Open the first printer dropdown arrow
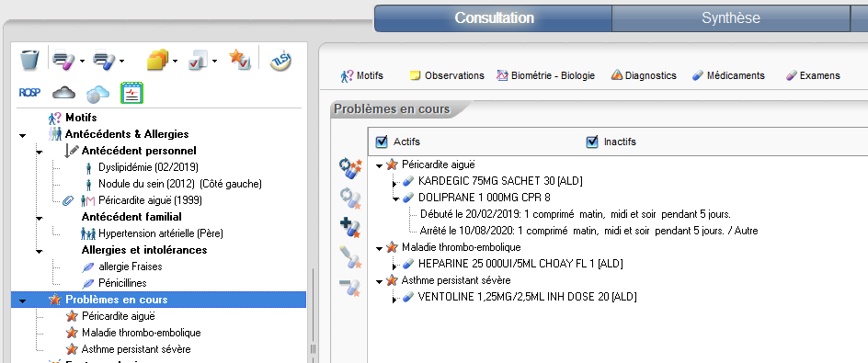868x363 pixels. (82, 61)
